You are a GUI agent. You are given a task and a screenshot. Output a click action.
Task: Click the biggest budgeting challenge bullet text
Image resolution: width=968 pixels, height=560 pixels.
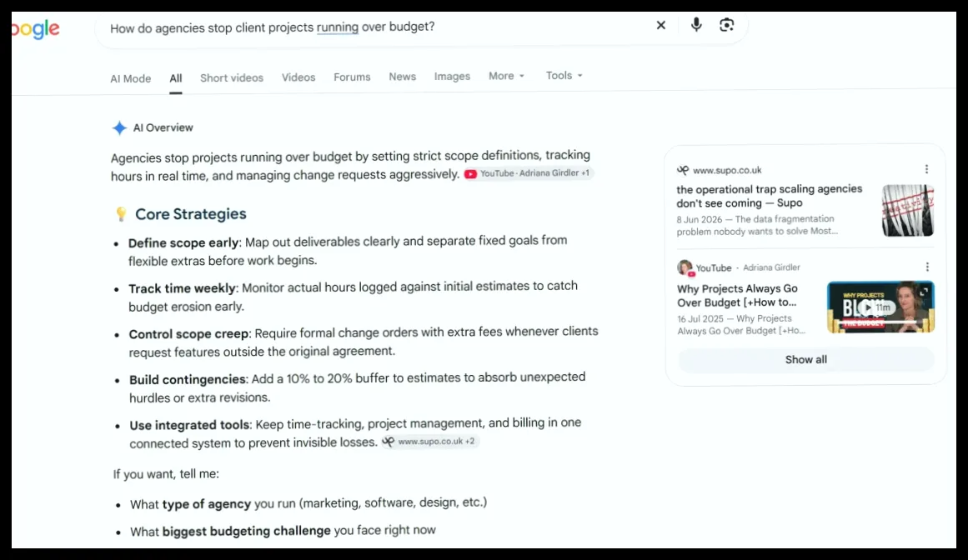(x=283, y=531)
